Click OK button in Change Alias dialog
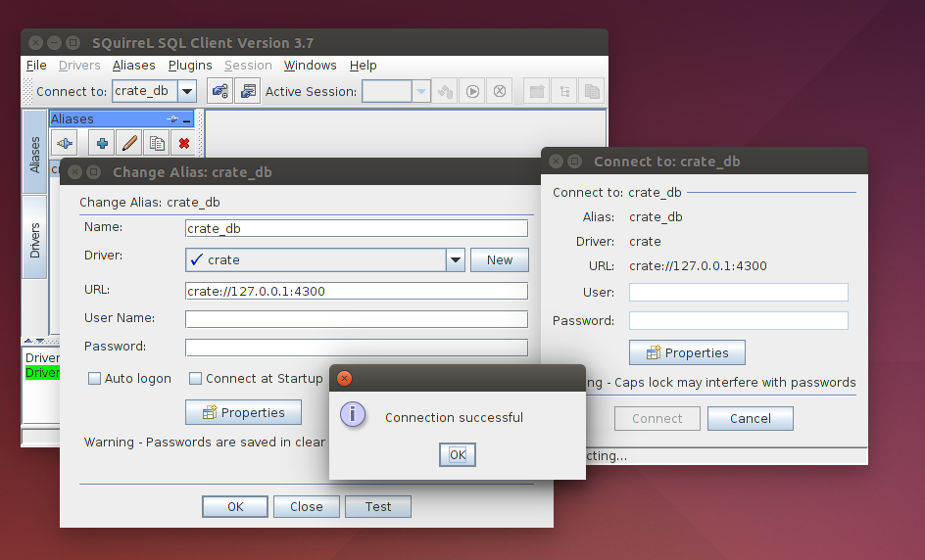The image size is (925, 560). point(235,507)
